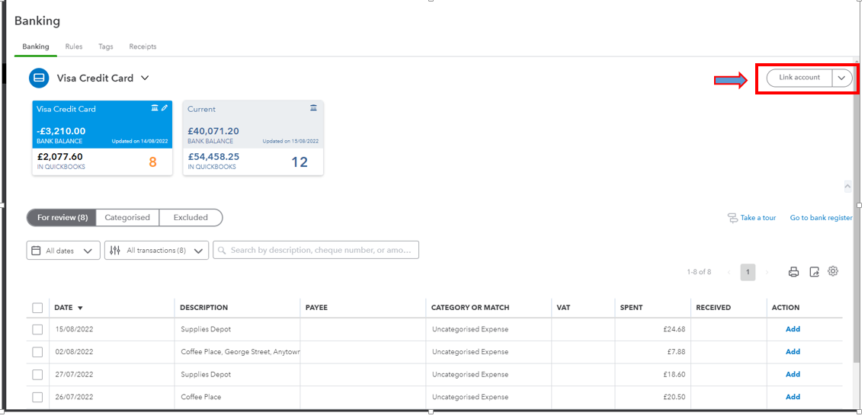Tick the select-all checkbox in table header
The height and width of the screenshot is (419, 868).
point(37,308)
